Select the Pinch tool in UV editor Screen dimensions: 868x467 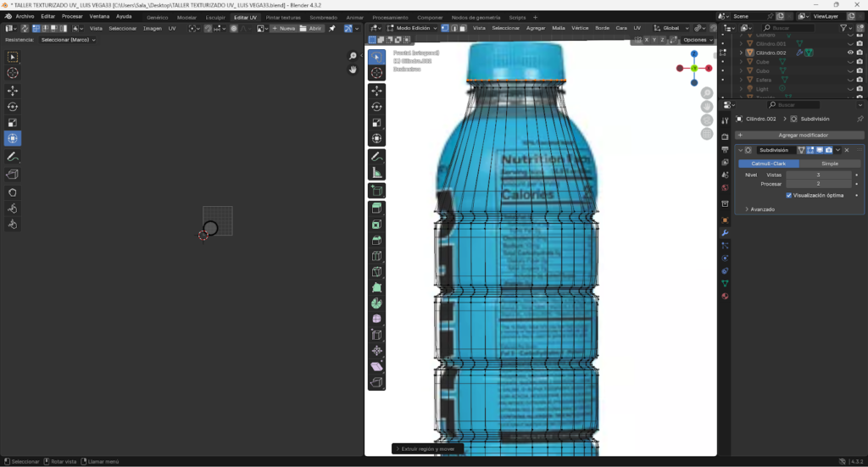[x=13, y=225]
